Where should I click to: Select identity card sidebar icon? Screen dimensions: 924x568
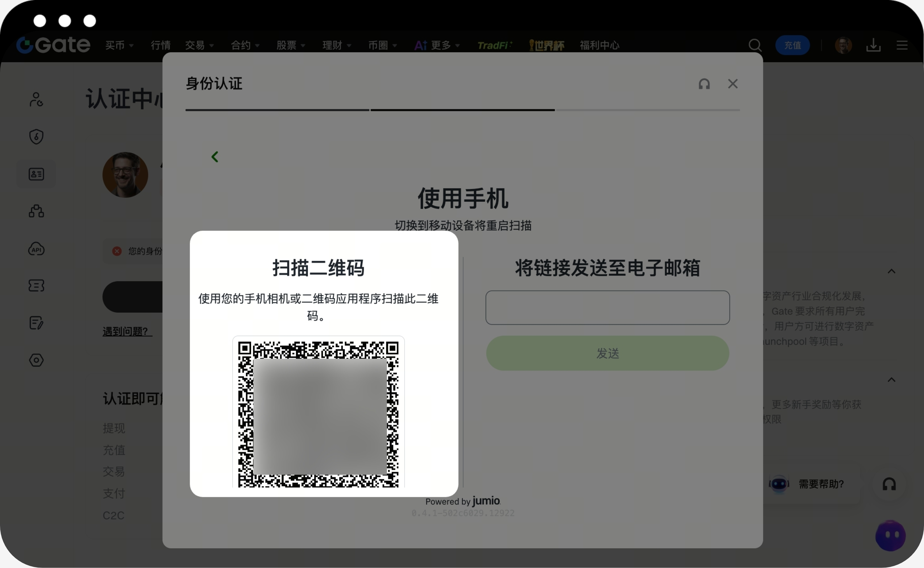[36, 174]
